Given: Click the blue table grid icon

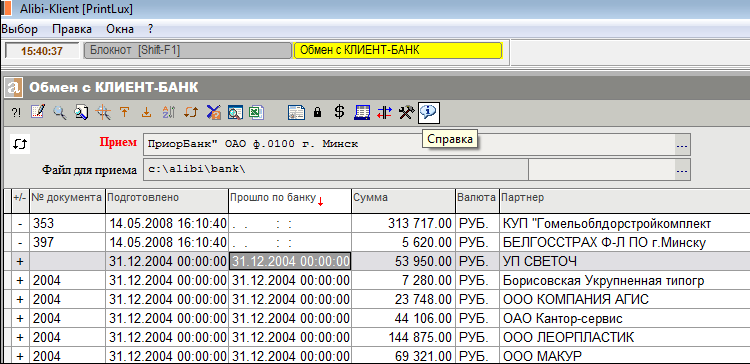Looking at the screenshot, I should pos(362,113).
